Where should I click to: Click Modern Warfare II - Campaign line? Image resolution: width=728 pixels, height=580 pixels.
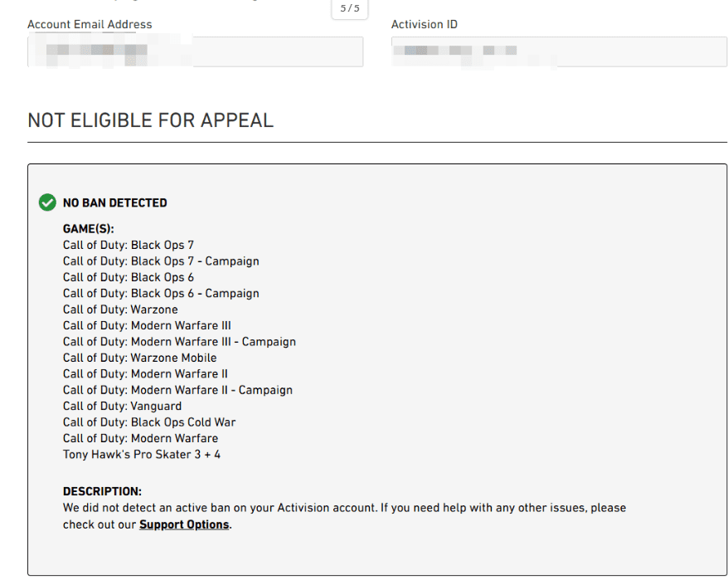177,390
